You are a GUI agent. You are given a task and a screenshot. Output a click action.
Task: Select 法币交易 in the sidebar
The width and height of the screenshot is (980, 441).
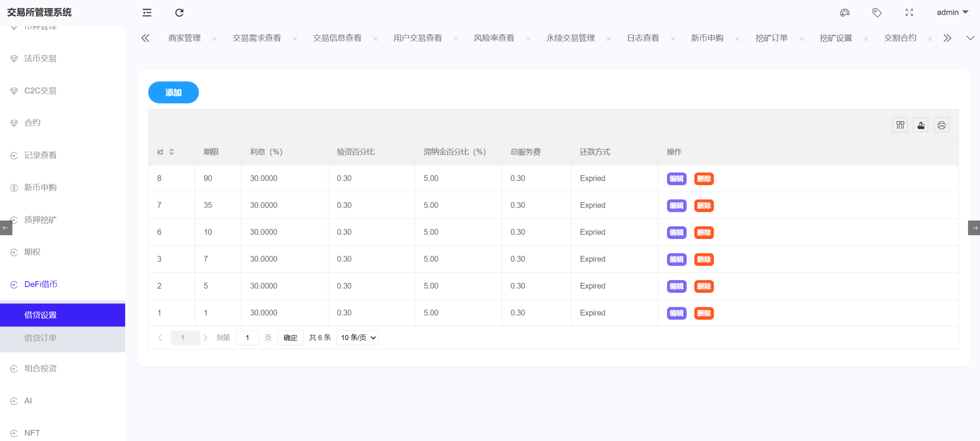pyautogui.click(x=41, y=58)
